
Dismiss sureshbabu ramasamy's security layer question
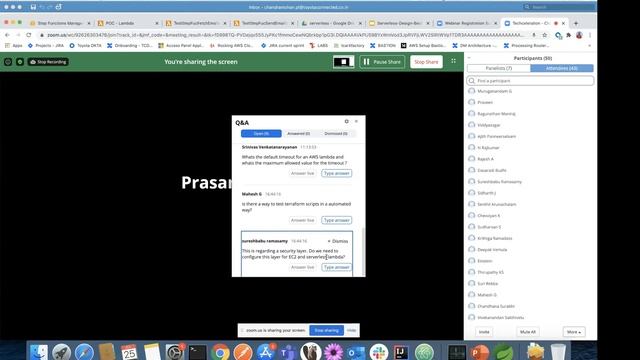coord(338,241)
